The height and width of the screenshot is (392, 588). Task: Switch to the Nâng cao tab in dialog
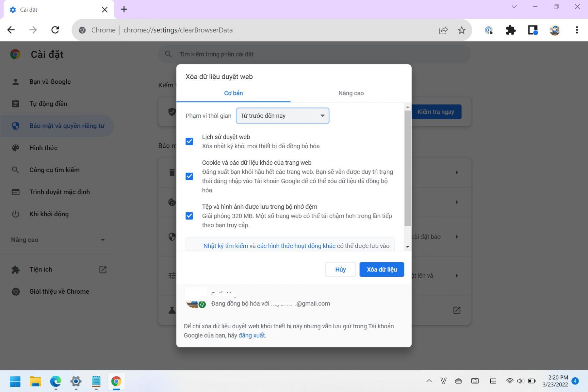coord(351,93)
